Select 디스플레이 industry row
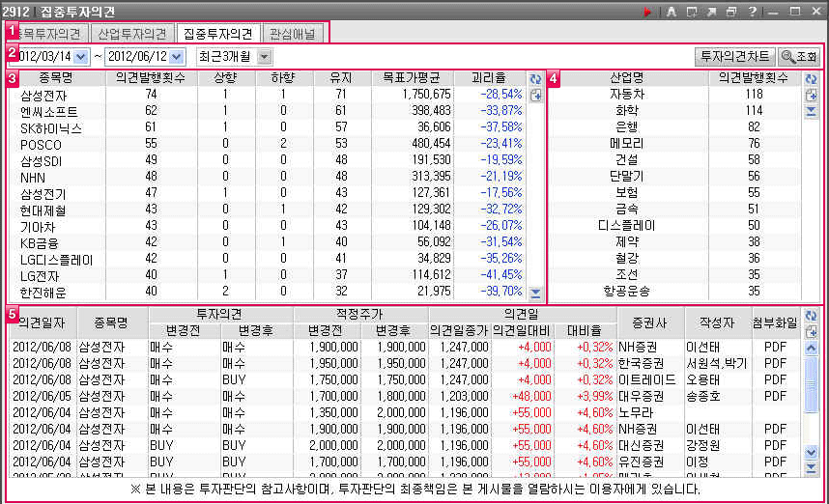The height and width of the screenshot is (504, 829). coord(674,226)
